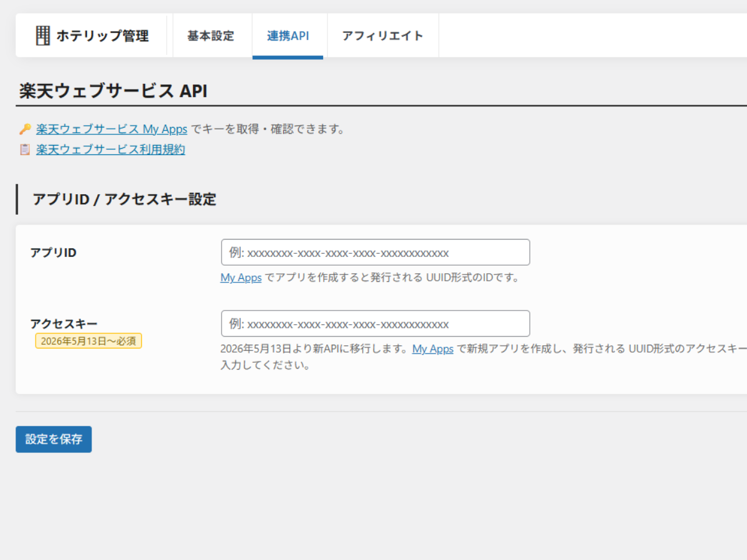
Task: Click the My Apps link under アプリID field
Action: coord(241,278)
